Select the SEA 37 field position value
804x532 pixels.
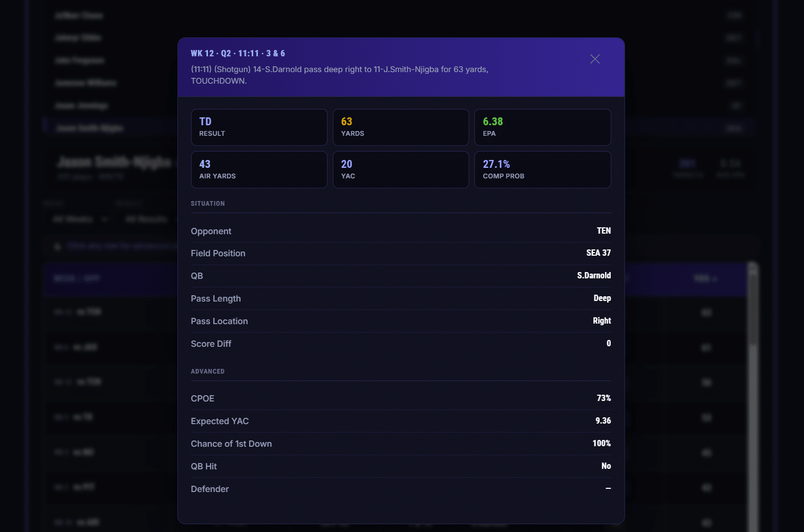tap(598, 253)
